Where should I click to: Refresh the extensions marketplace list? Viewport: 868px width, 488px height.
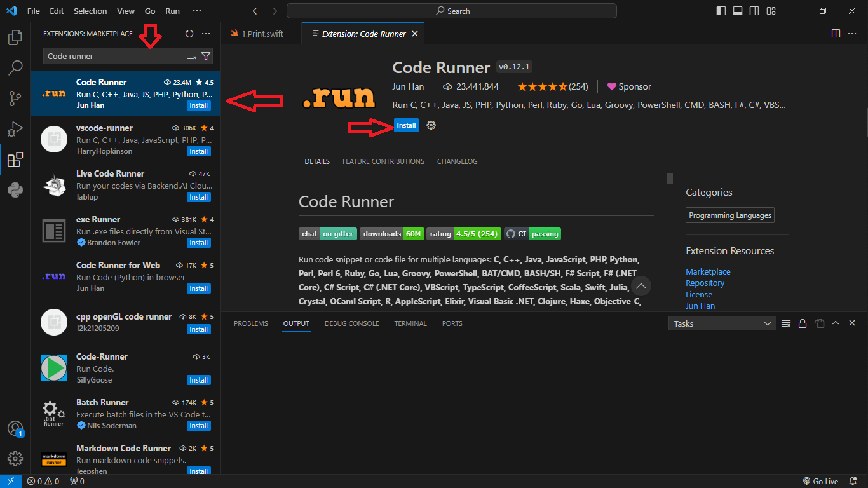click(x=189, y=34)
